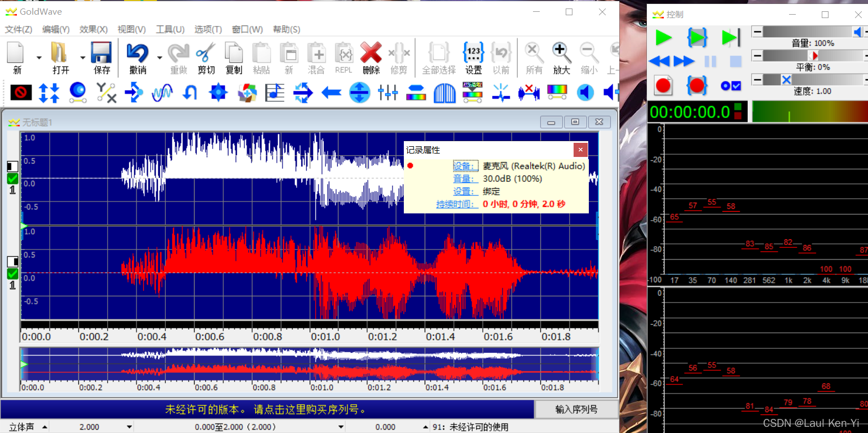Open the 工具(U) menu
The width and height of the screenshot is (868, 433).
pos(170,29)
